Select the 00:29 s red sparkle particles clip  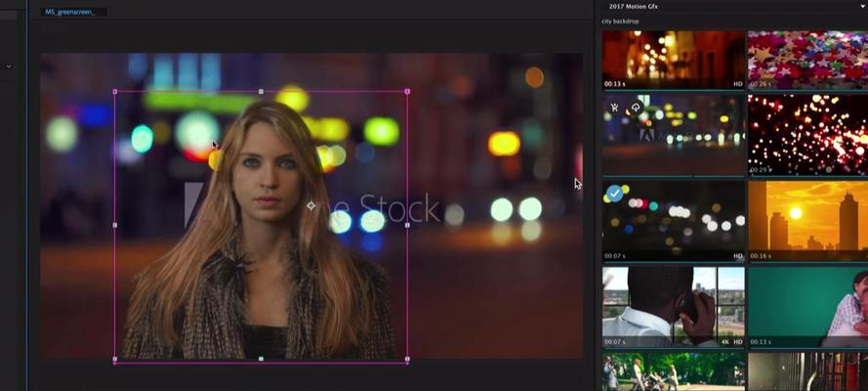coord(807,135)
